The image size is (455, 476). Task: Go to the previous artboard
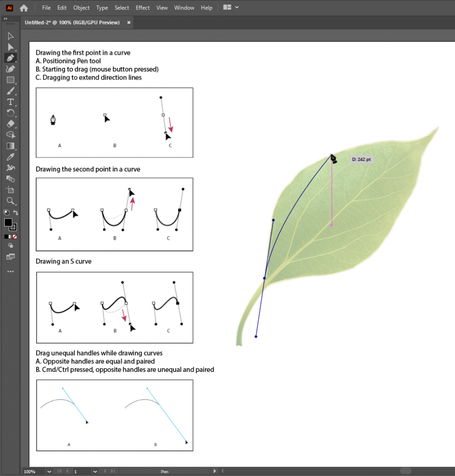67,471
